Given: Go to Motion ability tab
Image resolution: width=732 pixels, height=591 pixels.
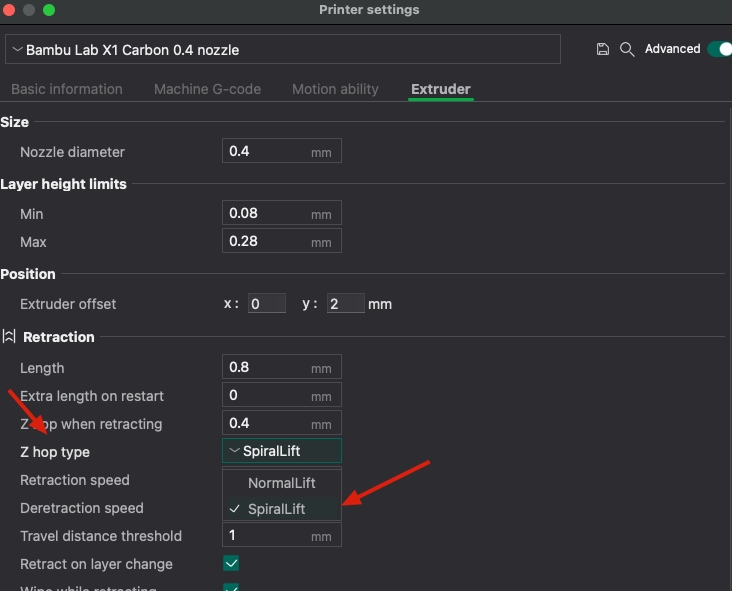Looking at the screenshot, I should [x=335, y=89].
